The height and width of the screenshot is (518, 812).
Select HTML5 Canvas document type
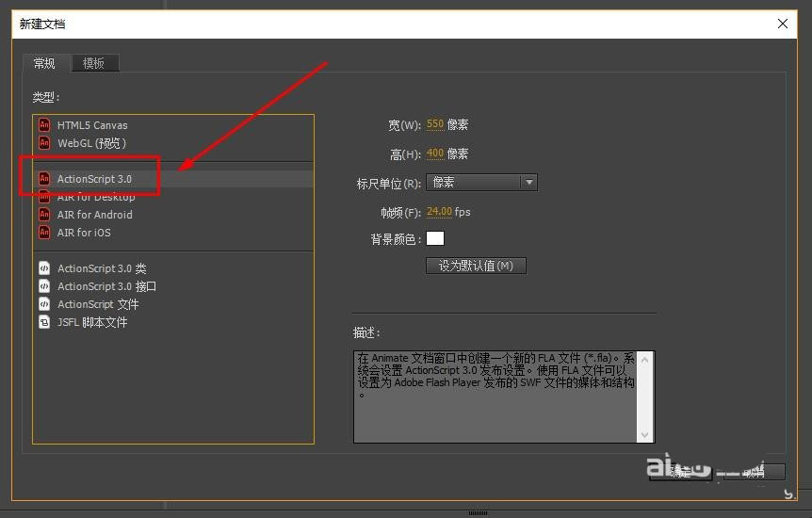(x=173, y=125)
